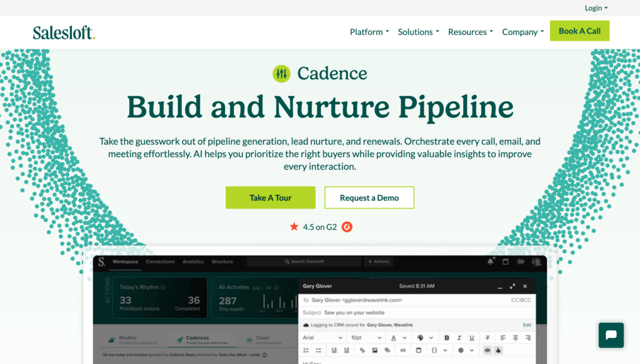
Task: Expand the Platform menu
Action: point(369,32)
